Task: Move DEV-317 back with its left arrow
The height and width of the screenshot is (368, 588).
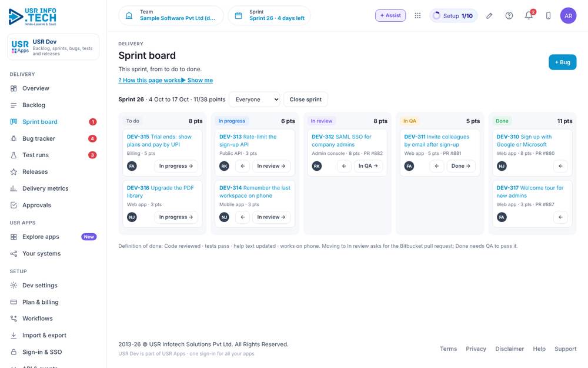Action: coord(560,217)
